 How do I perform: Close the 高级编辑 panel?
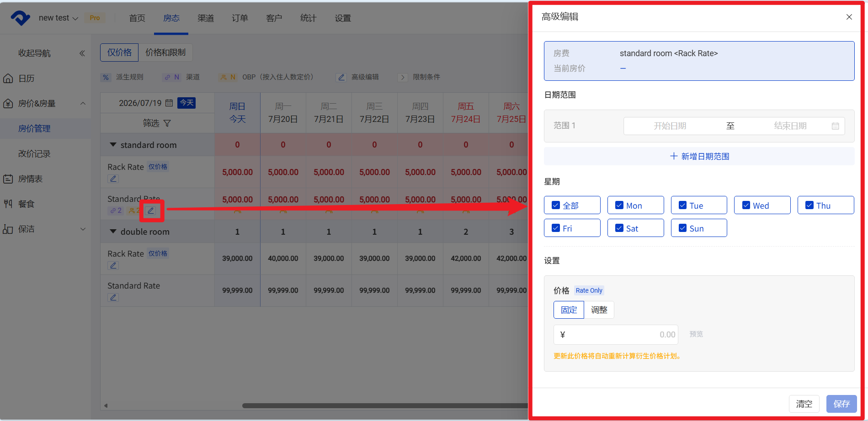pyautogui.click(x=849, y=17)
